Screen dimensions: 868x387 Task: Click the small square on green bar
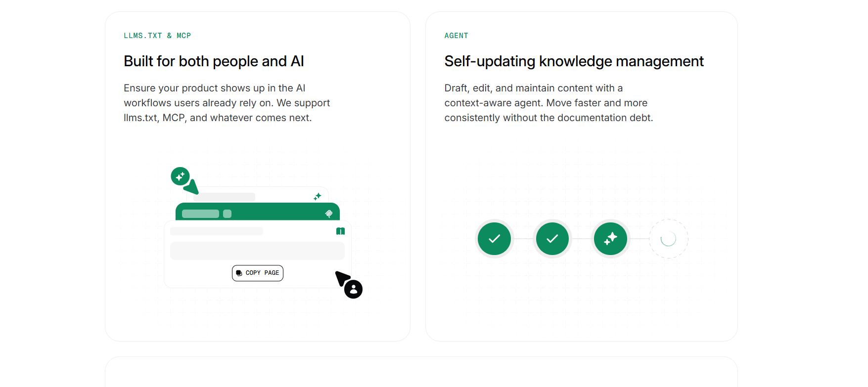coord(227,214)
